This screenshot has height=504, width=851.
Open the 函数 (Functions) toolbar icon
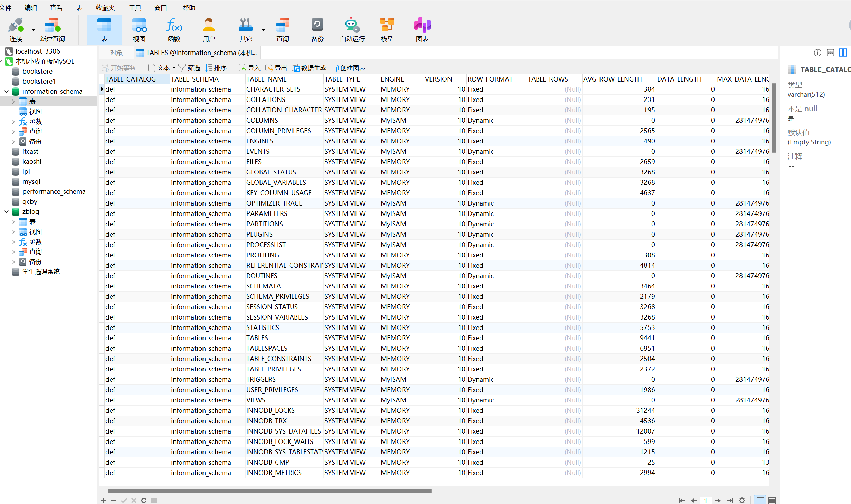[174, 29]
